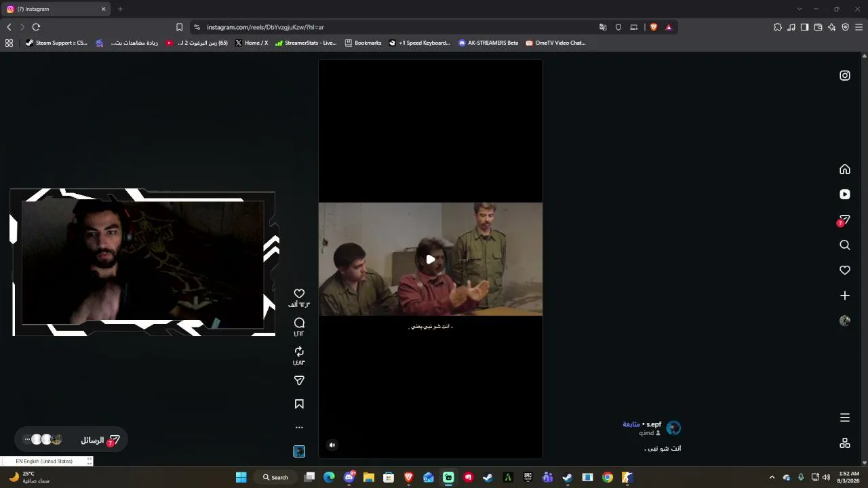Repost the reel with the arrows icon
This screenshot has width=868, height=488.
coord(299,351)
